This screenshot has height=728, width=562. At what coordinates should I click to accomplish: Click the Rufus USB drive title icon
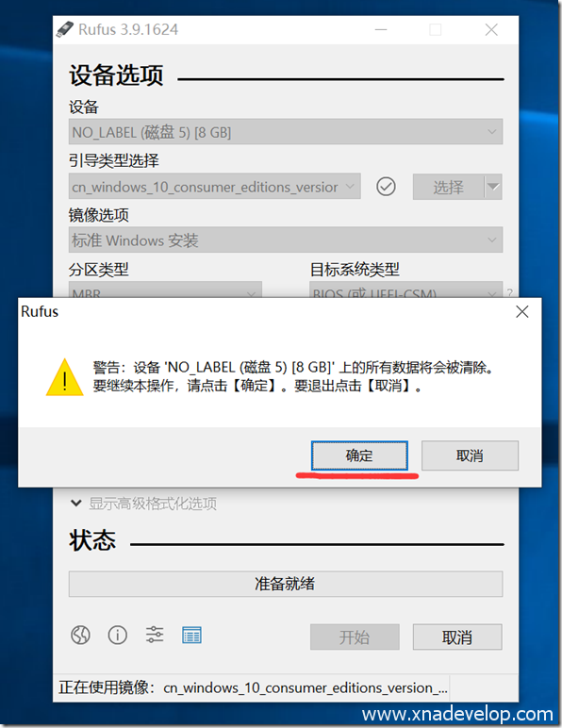click(65, 29)
